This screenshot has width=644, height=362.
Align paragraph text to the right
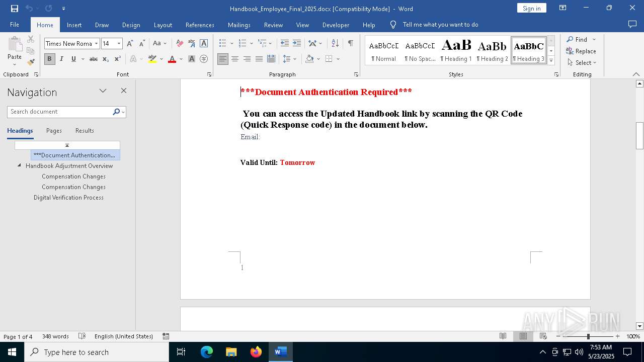click(247, 59)
